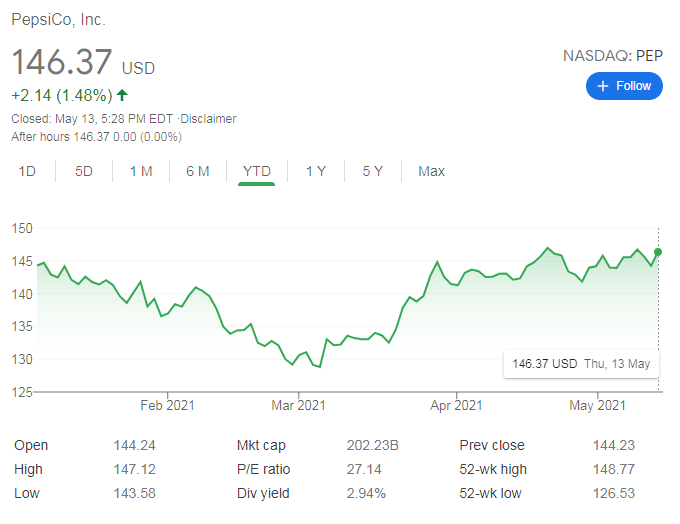Click the Mar 2021 axis label
The image size is (680, 524).
pos(298,405)
